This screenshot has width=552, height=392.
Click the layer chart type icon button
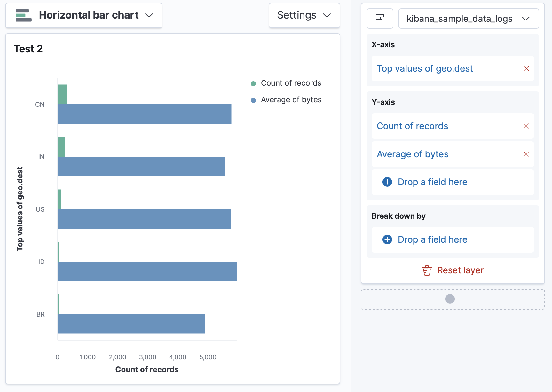pos(380,19)
